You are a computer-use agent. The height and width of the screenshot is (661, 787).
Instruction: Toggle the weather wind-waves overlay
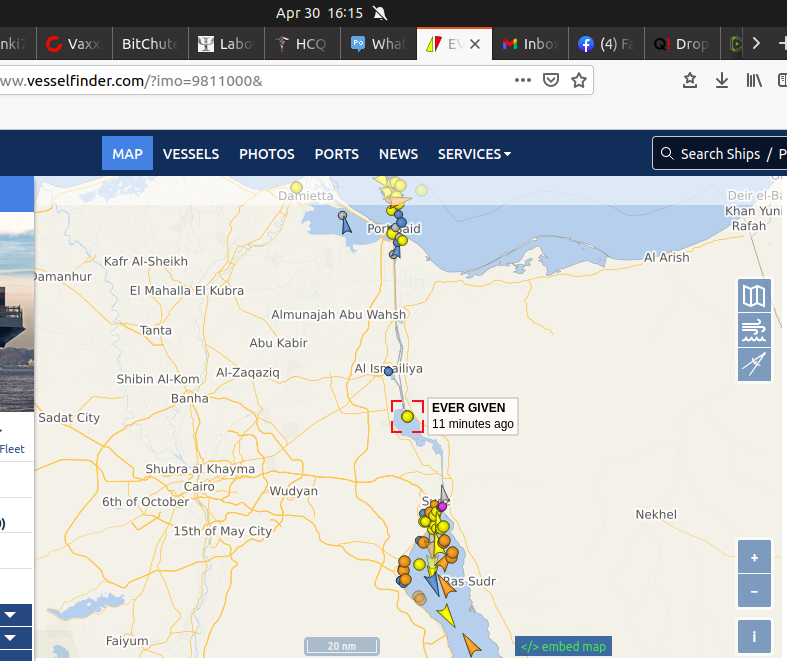(754, 330)
